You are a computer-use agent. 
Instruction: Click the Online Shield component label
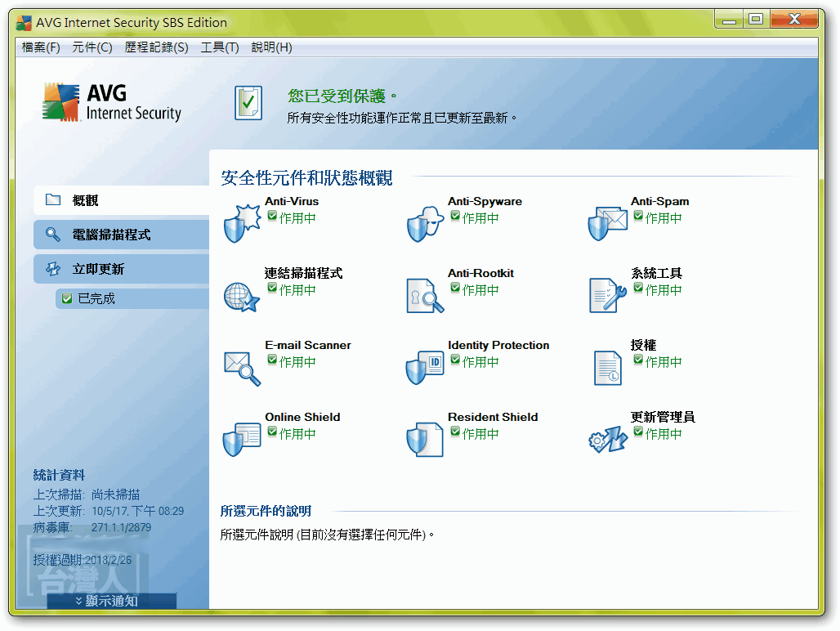[302, 418]
